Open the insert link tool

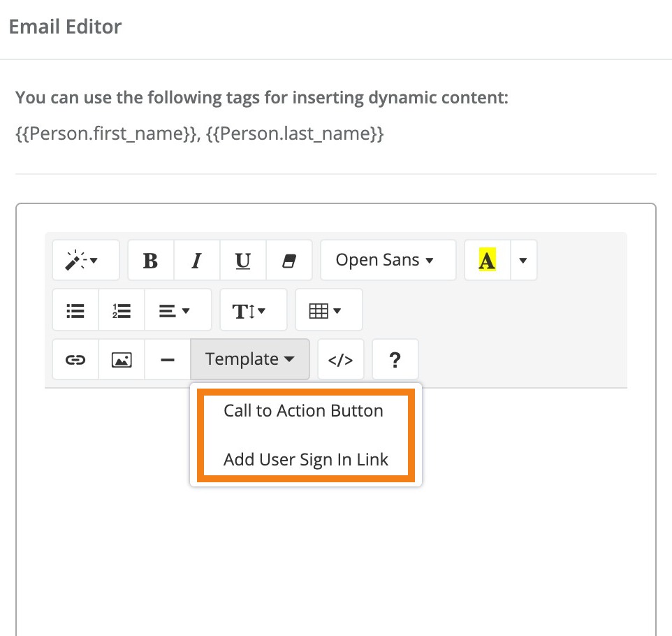pos(75,359)
